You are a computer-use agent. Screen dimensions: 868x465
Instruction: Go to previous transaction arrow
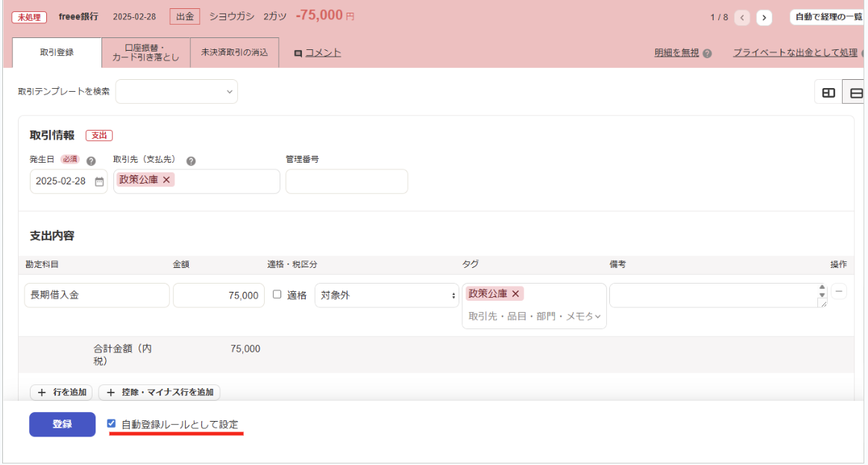pyautogui.click(x=742, y=17)
